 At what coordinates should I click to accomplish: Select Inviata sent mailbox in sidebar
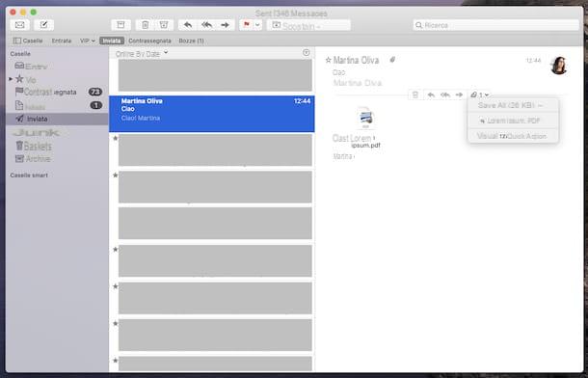click(57, 119)
